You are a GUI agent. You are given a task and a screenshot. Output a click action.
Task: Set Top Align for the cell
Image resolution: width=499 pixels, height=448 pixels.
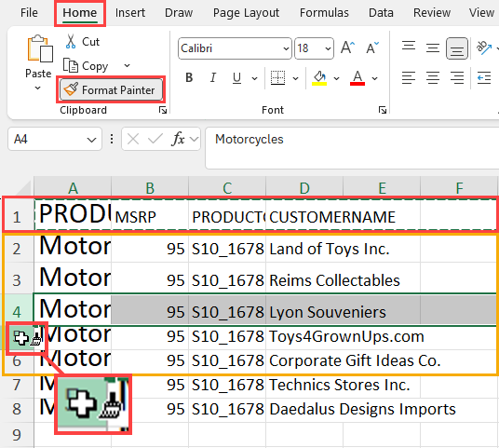pos(409,47)
